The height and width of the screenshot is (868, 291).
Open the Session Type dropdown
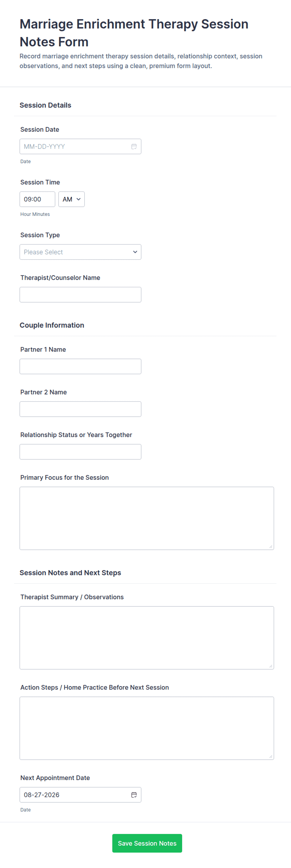pos(80,252)
